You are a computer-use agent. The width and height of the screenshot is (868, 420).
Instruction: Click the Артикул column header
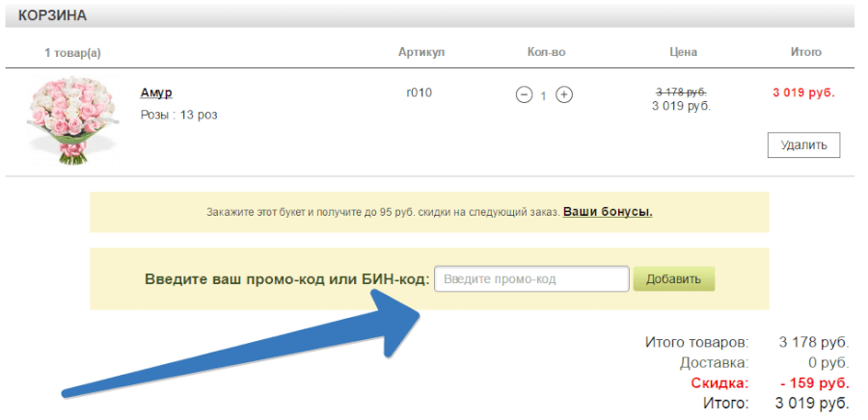click(421, 52)
